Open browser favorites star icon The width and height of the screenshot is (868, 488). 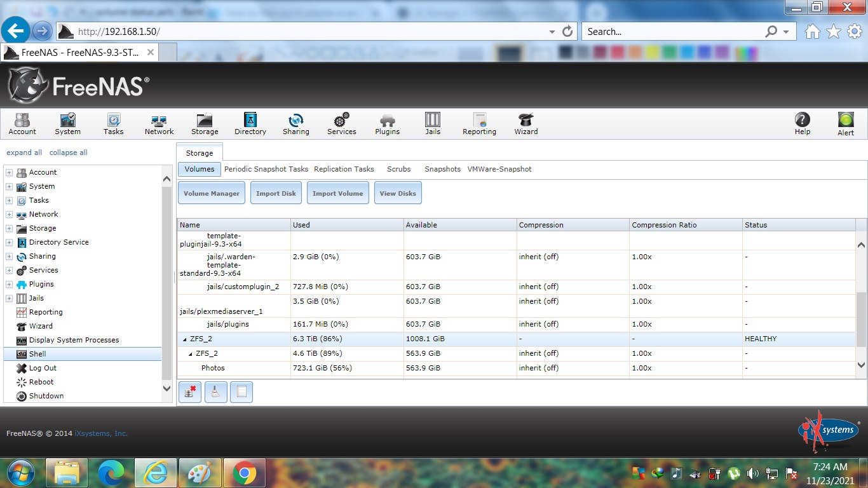[834, 31]
